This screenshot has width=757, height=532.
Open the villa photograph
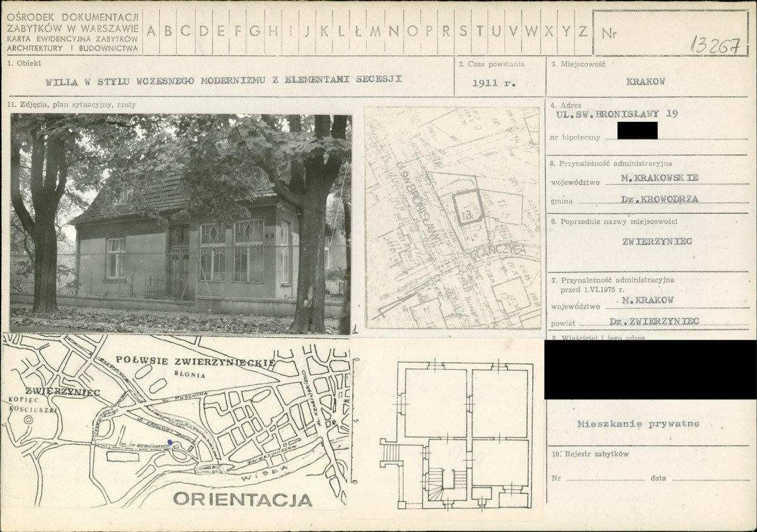tap(181, 223)
